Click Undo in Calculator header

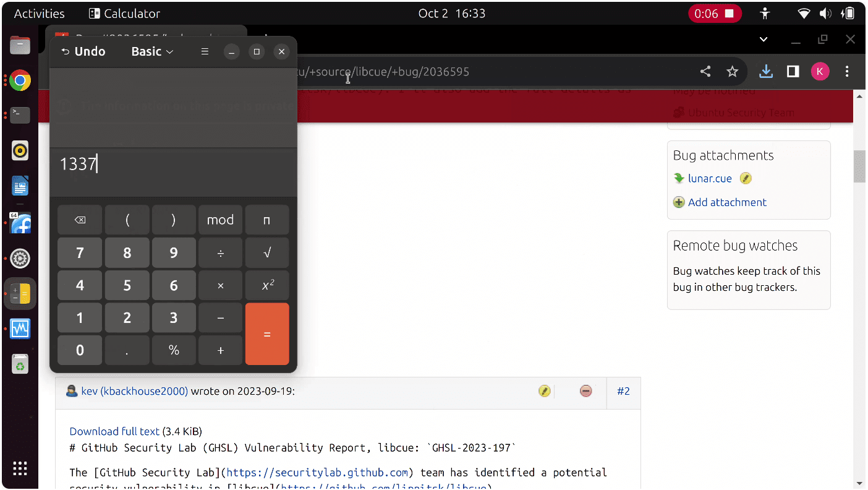point(83,51)
